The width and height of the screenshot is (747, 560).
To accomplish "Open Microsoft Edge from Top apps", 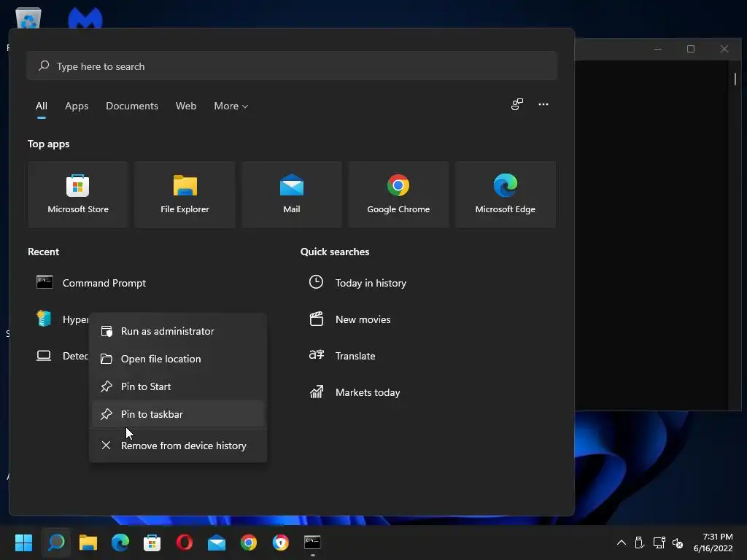I will pos(505,194).
